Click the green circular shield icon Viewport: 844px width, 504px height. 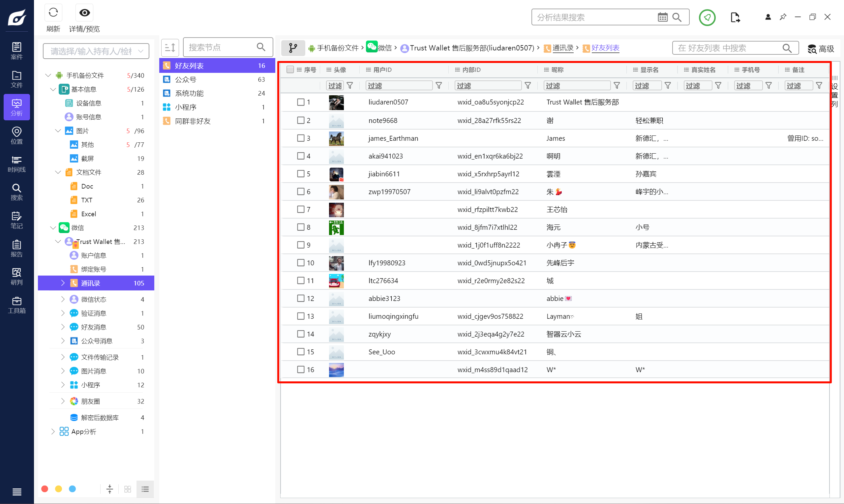[707, 17]
